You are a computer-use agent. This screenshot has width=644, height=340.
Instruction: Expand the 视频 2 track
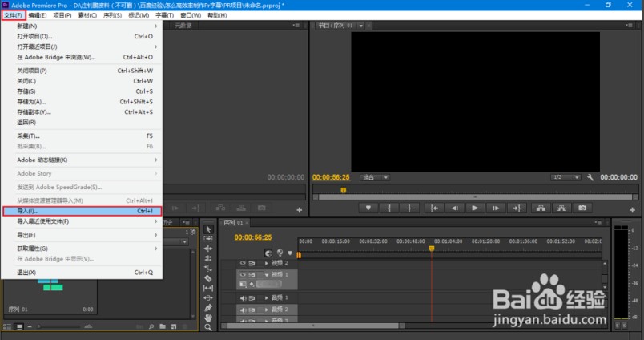tap(267, 263)
